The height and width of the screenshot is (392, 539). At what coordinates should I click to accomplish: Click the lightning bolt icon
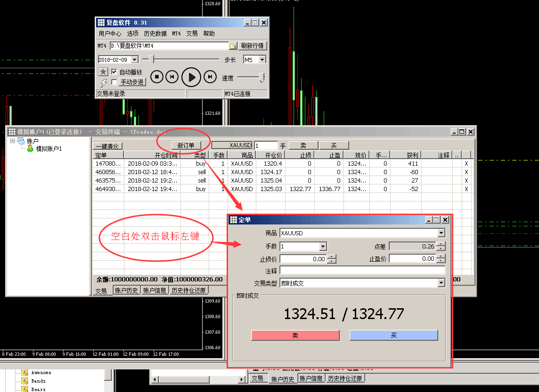point(104,82)
